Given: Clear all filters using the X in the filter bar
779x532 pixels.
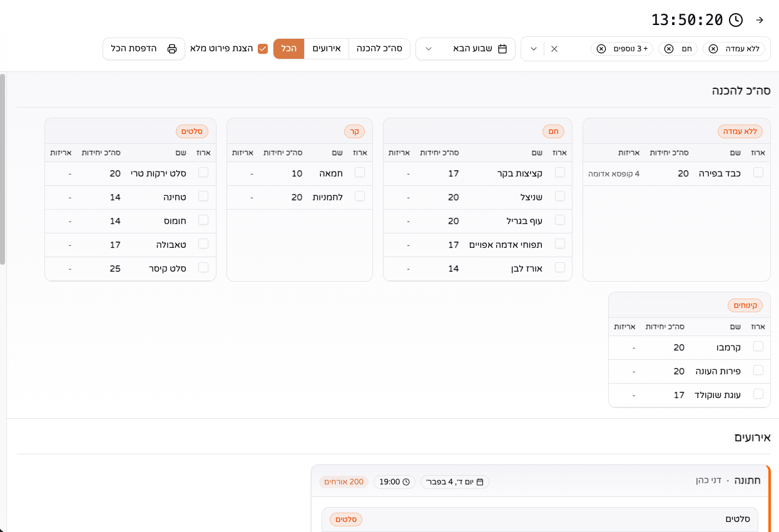Looking at the screenshot, I should coord(554,48).
